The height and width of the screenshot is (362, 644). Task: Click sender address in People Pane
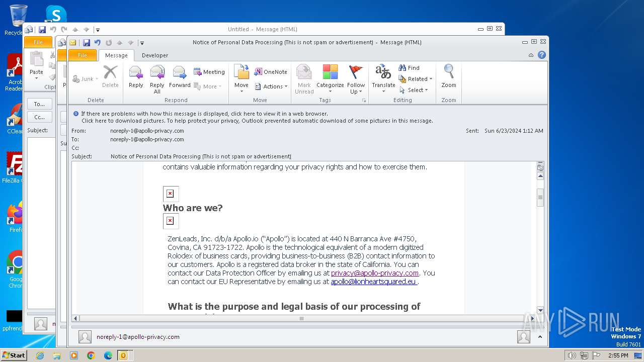coord(138,337)
